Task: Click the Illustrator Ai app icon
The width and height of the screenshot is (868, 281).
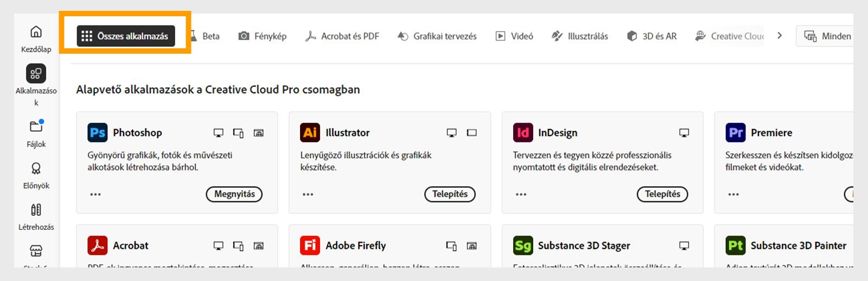Action: (x=310, y=132)
